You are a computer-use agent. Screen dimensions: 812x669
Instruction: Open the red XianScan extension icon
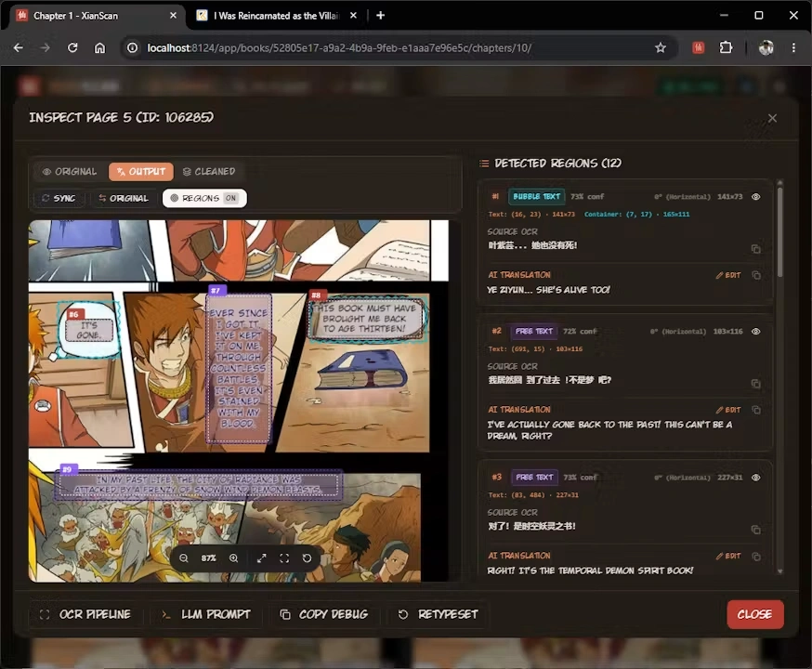coord(698,47)
